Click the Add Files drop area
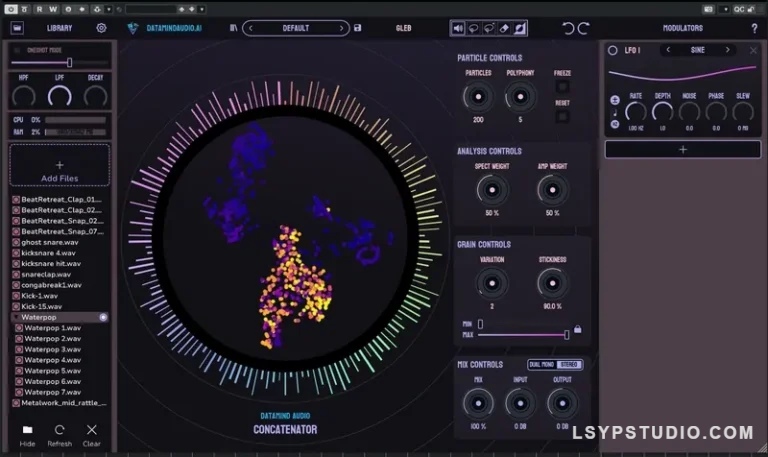Image resolution: width=768 pixels, height=457 pixels. coord(59,165)
